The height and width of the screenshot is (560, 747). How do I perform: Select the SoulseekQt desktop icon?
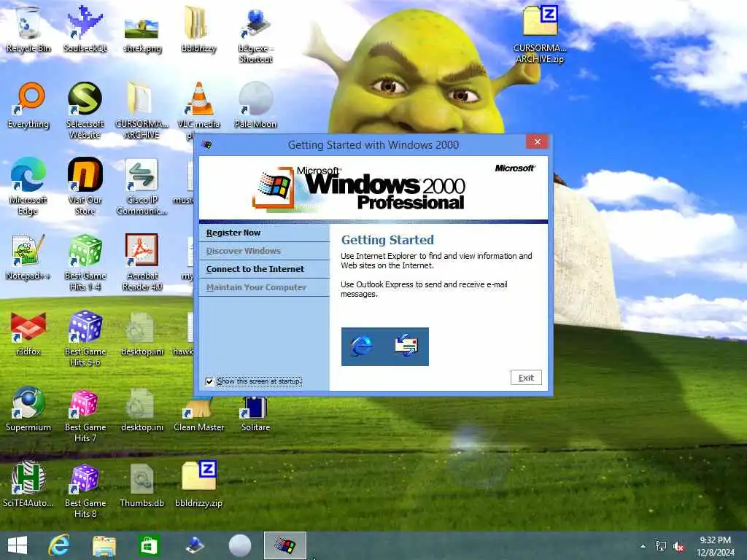click(85, 28)
